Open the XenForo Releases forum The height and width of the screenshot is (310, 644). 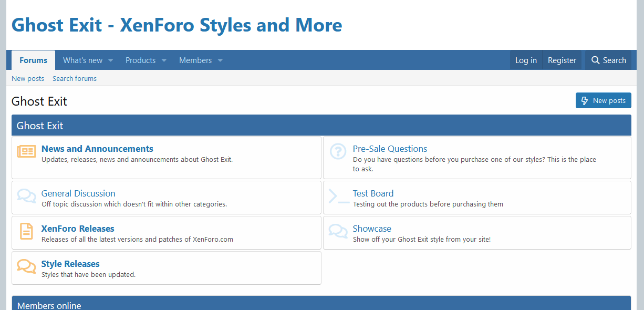tap(78, 229)
